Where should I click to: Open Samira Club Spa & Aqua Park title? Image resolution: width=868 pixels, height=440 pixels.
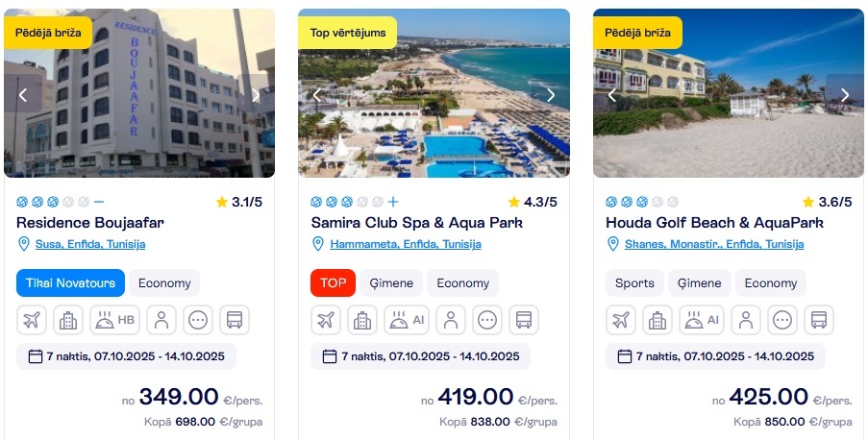(x=416, y=223)
